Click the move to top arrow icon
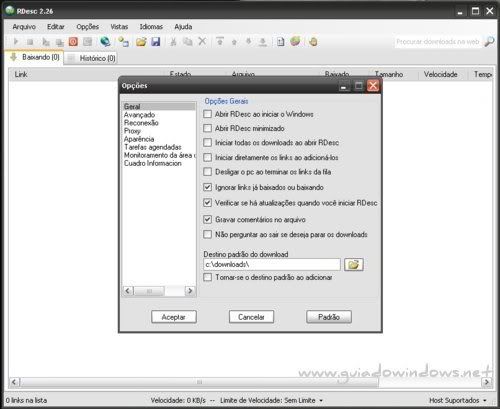This screenshot has width=500, height=409. point(220,41)
